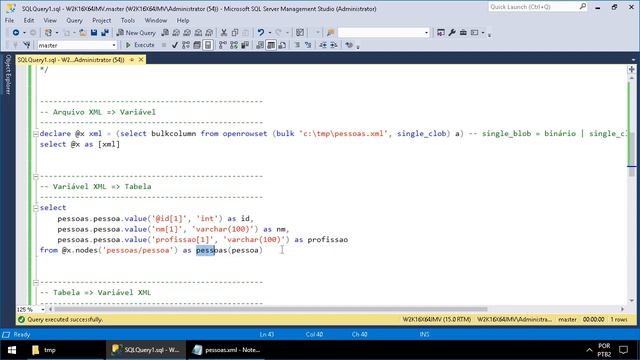Image resolution: width=640 pixels, height=360 pixels.
Task: Open the Help menu
Action: click(183, 20)
